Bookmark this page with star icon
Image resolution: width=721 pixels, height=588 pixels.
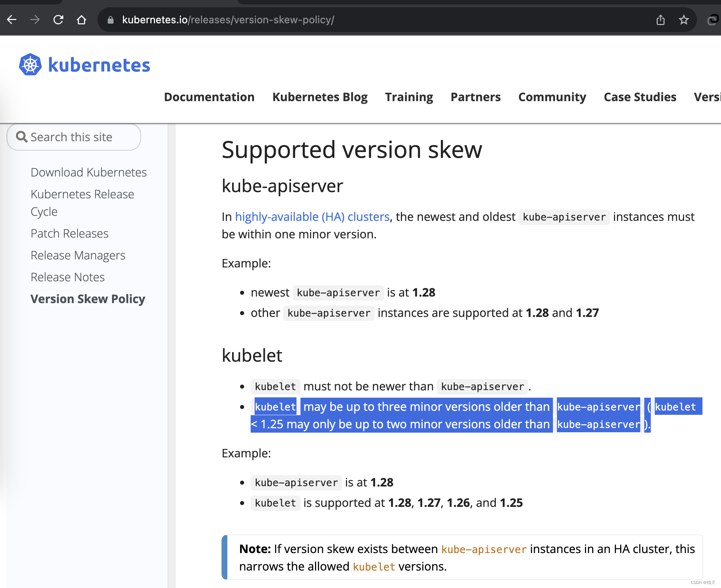click(x=684, y=20)
